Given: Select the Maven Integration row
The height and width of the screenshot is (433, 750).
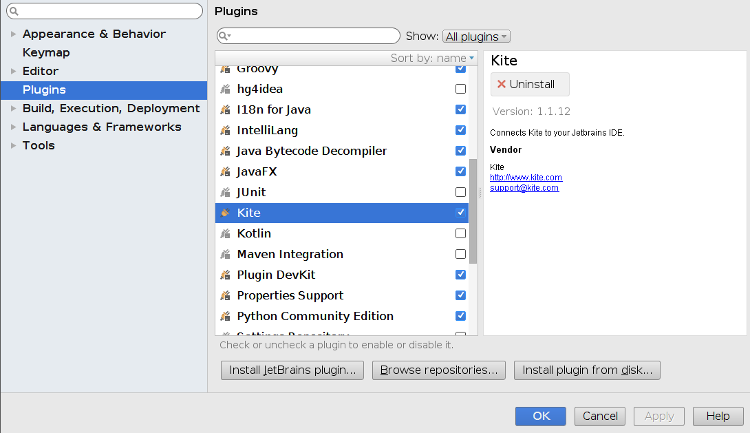Looking at the screenshot, I should pos(342,254).
